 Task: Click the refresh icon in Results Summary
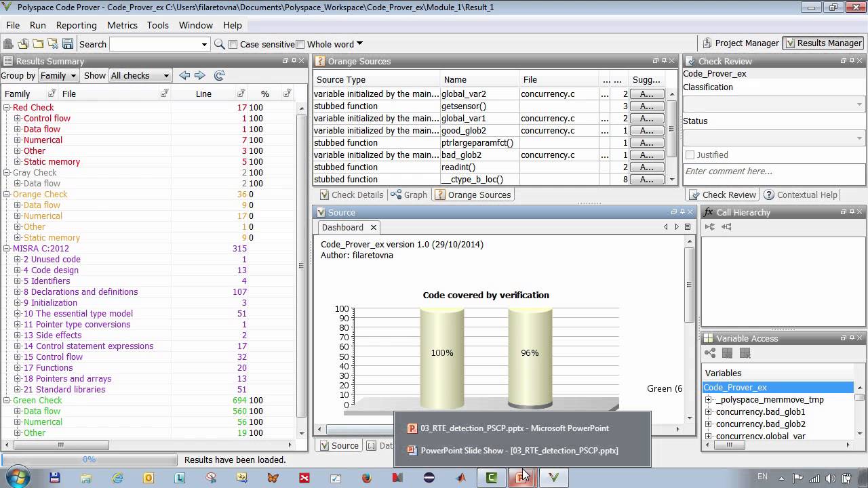pos(219,75)
